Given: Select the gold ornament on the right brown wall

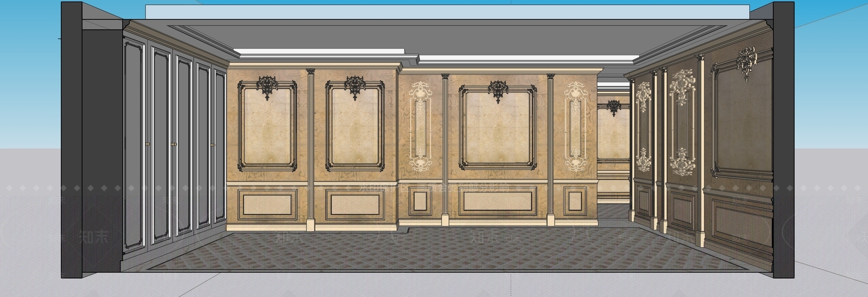Looking at the screenshot, I should [x=746, y=61].
